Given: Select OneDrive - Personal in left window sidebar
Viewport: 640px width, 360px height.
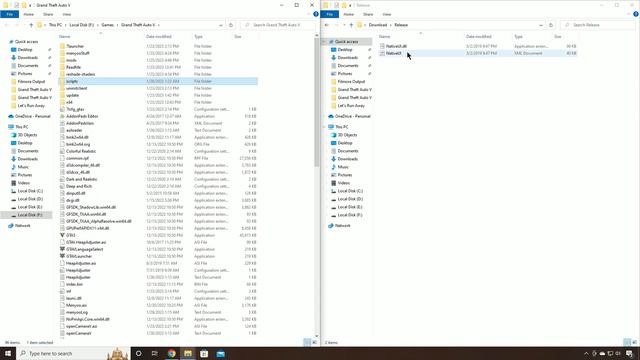Looking at the screenshot, I should pyautogui.click(x=33, y=116).
